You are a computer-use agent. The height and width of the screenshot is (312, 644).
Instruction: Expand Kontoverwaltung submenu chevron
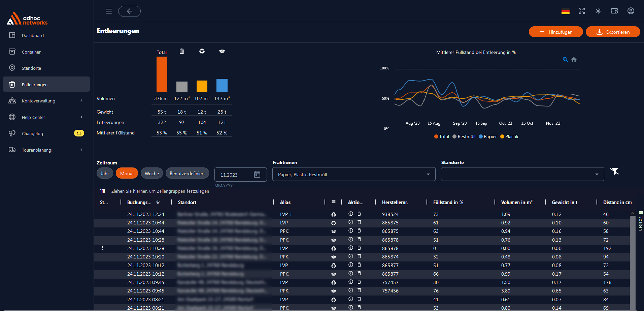[81, 101]
